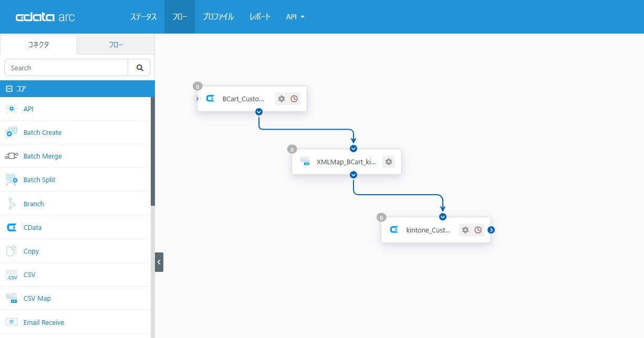Click the CSV Map label
The image size is (644, 338).
(37, 299)
